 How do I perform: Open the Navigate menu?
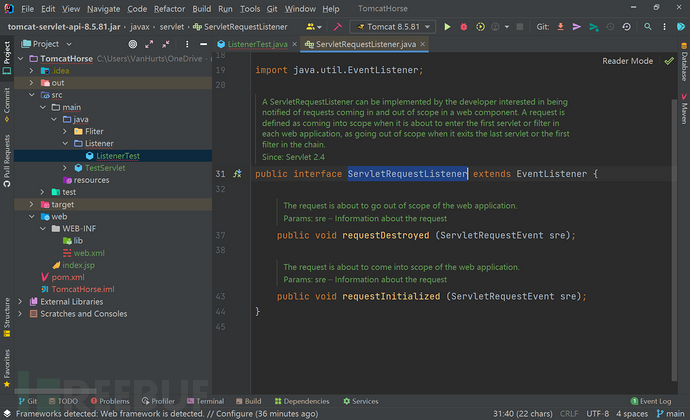103,9
